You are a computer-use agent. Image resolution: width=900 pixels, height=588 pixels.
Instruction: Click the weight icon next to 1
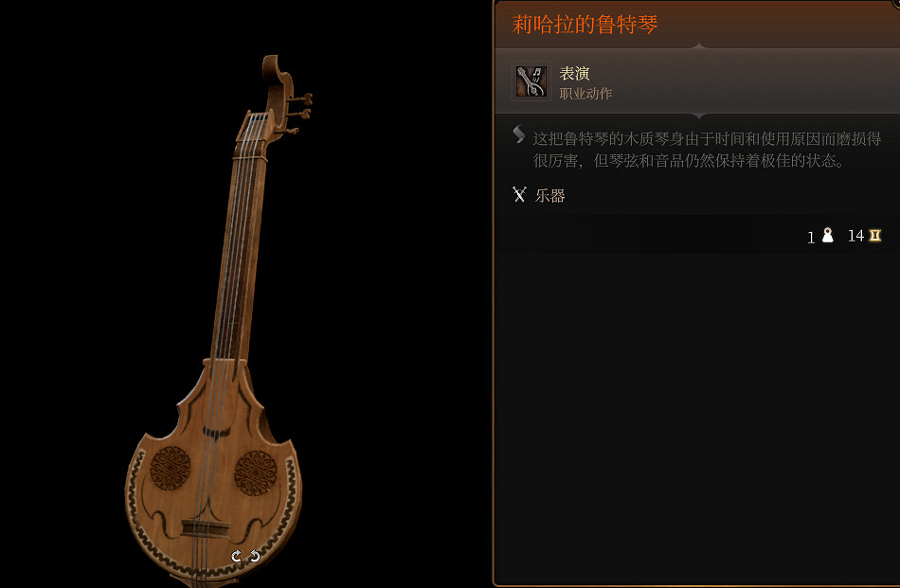(x=827, y=235)
